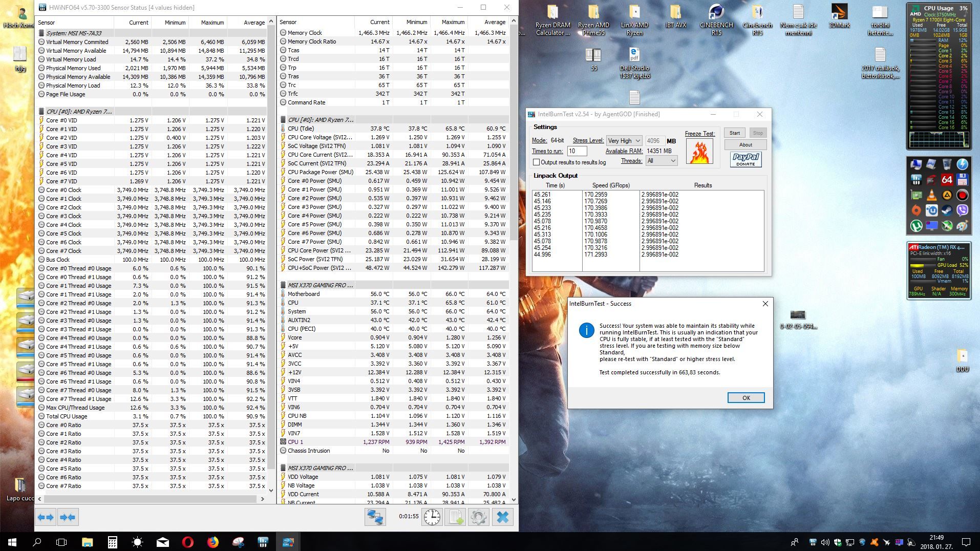Open Firefox from taskbar

pyautogui.click(x=213, y=542)
